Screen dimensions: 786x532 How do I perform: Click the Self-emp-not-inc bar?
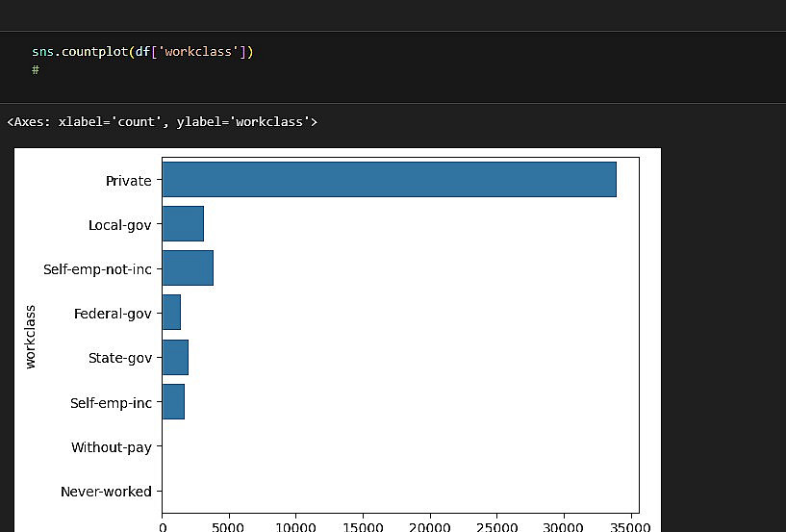[x=188, y=268]
